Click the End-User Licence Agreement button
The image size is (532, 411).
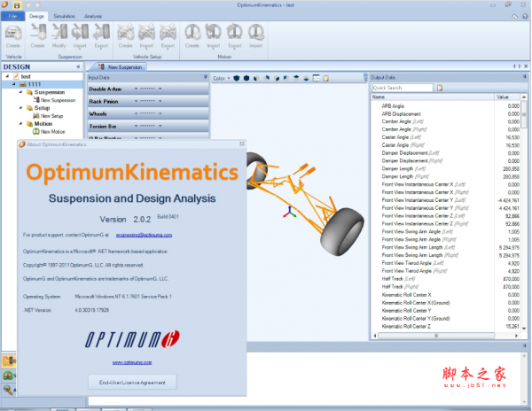131,382
